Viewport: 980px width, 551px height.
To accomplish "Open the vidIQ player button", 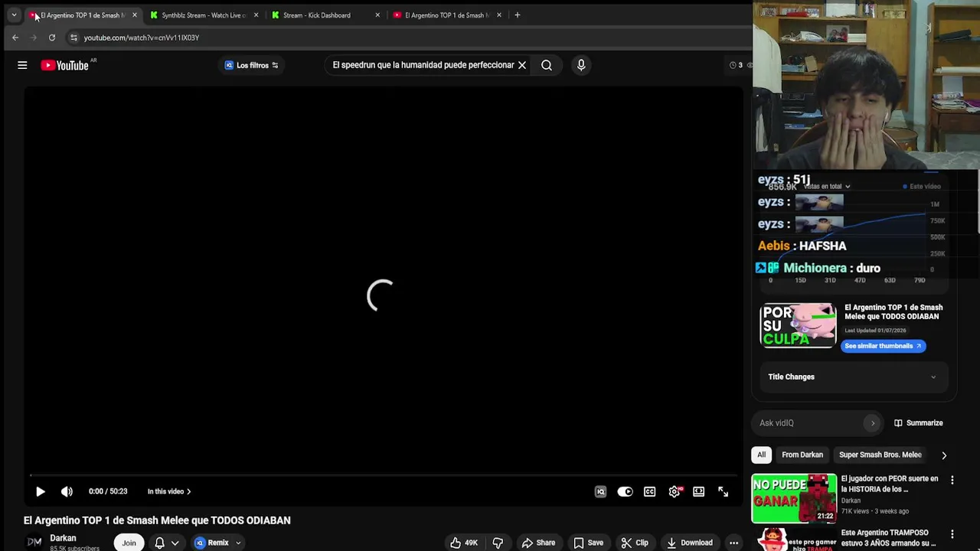I will pyautogui.click(x=600, y=491).
